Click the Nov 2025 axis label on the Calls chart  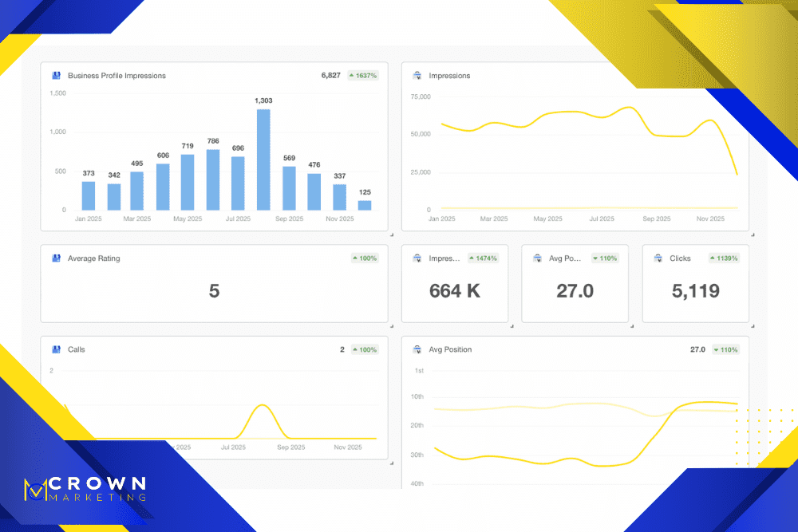click(350, 447)
